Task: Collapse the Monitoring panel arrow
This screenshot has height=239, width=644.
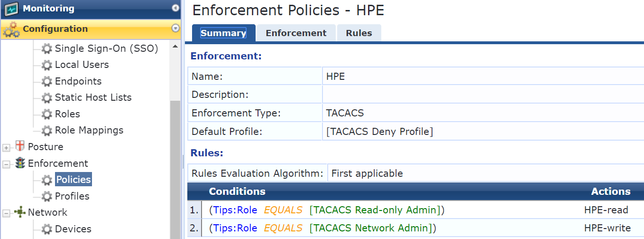Action: coord(175,8)
